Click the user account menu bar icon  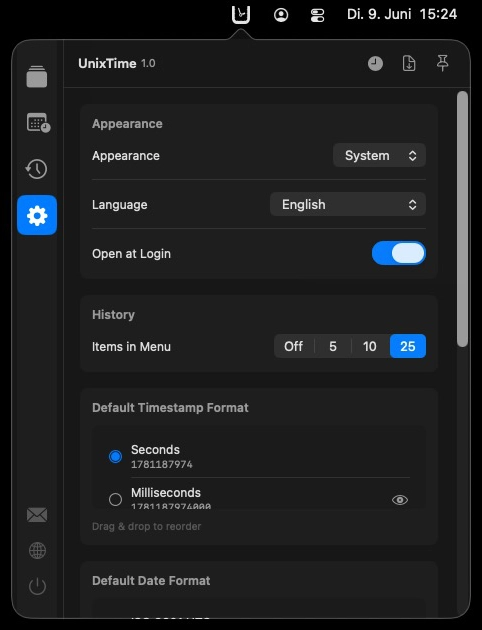coord(281,15)
